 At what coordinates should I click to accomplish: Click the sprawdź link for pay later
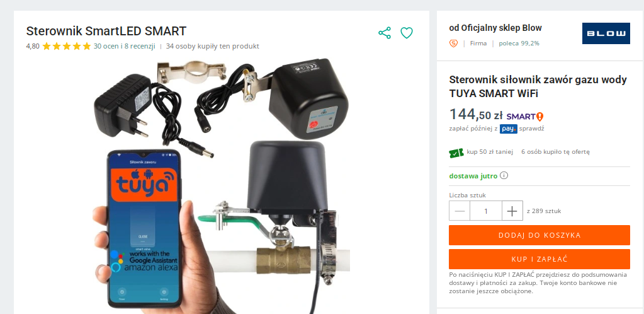[531, 129]
